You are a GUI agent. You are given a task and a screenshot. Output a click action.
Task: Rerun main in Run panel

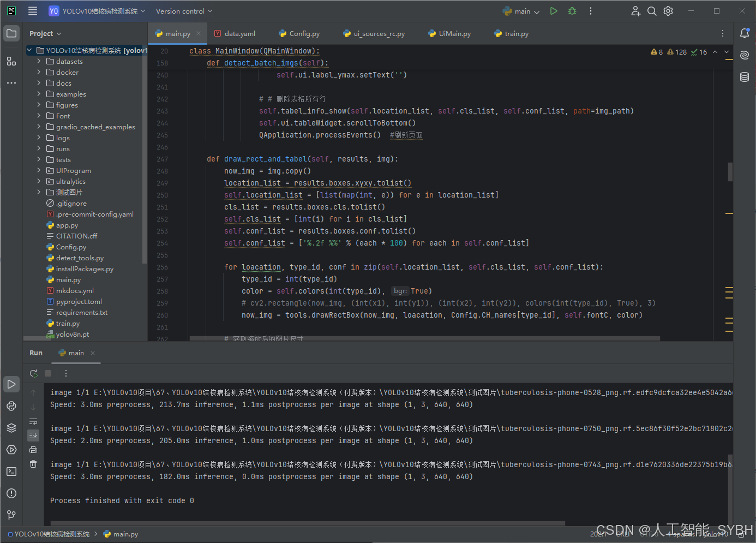(33, 373)
